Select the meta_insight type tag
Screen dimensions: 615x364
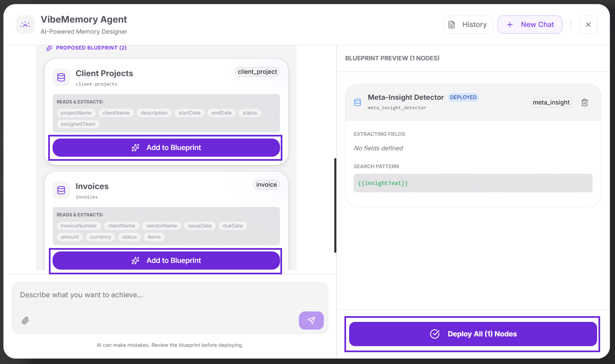(x=551, y=102)
